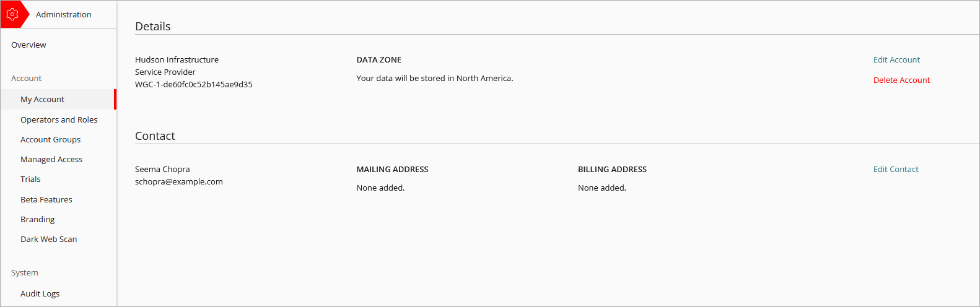The width and height of the screenshot is (980, 307).
Task: Click the Administration header title
Action: point(63,15)
